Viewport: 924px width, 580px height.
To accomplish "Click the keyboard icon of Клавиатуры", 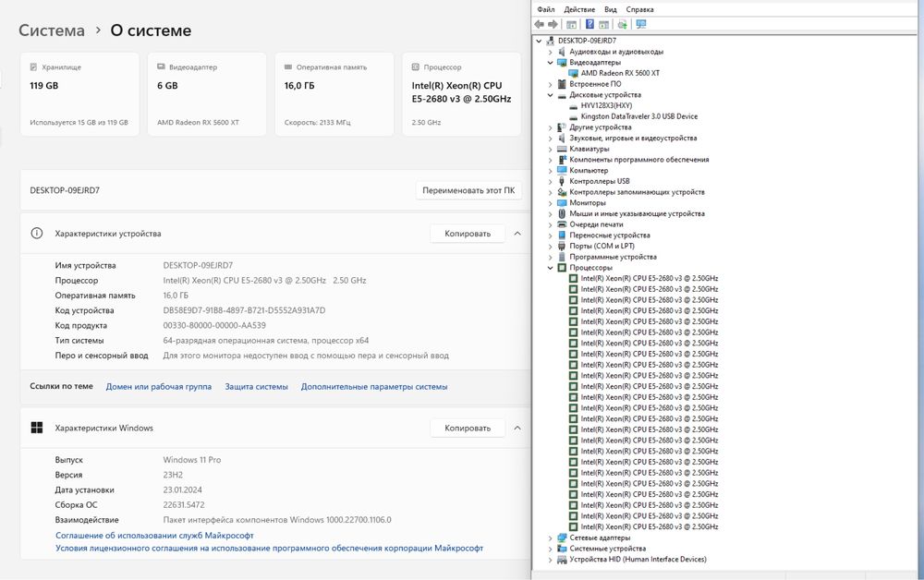I will tap(562, 149).
